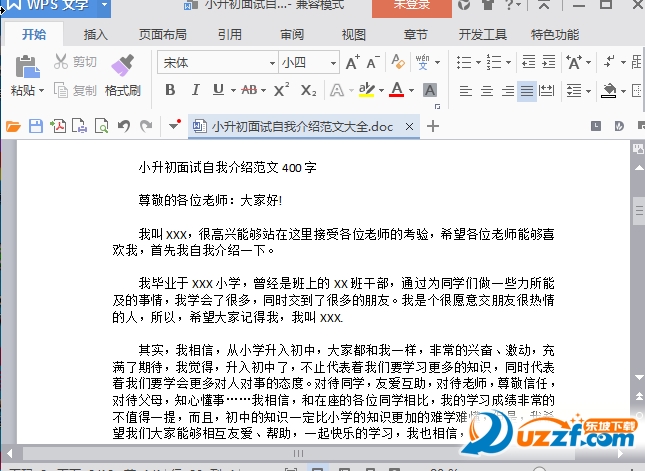Click the 剪切 cut button
The image size is (645, 471).
(75, 63)
